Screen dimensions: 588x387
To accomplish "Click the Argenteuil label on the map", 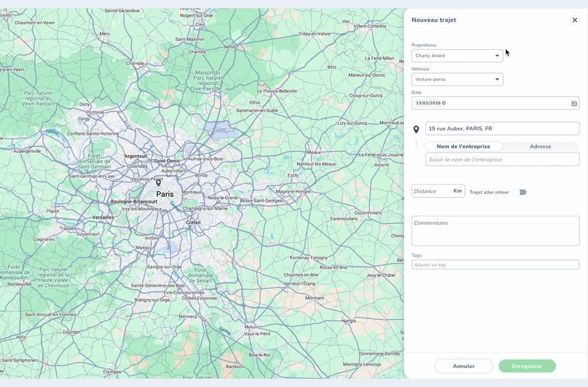I will 135,156.
